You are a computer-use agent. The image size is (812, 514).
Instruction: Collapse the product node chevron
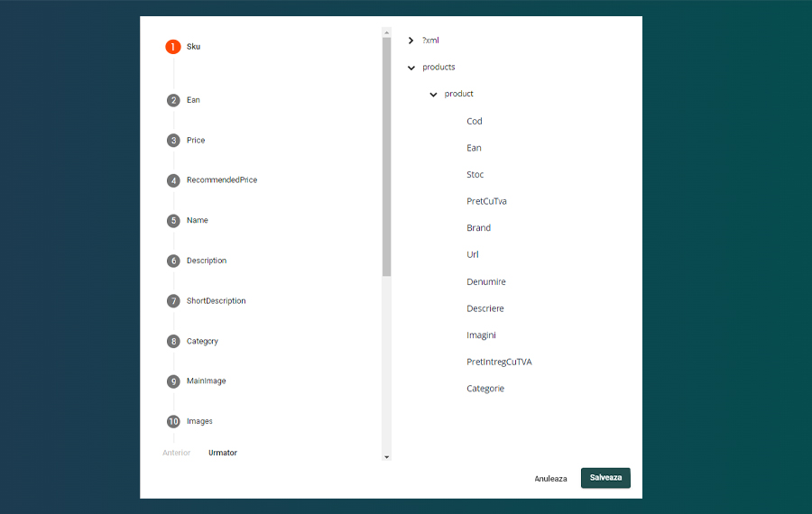click(x=433, y=95)
